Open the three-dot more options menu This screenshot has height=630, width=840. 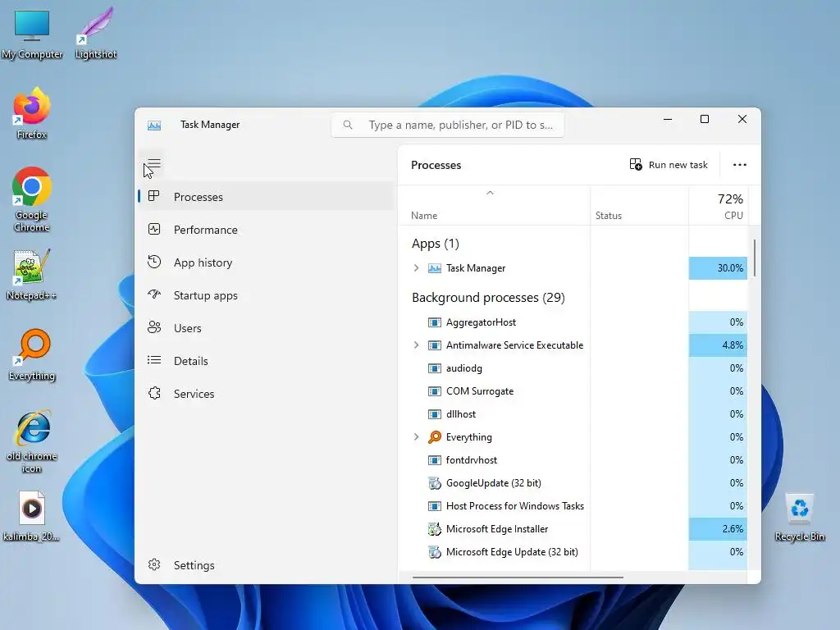coord(740,164)
